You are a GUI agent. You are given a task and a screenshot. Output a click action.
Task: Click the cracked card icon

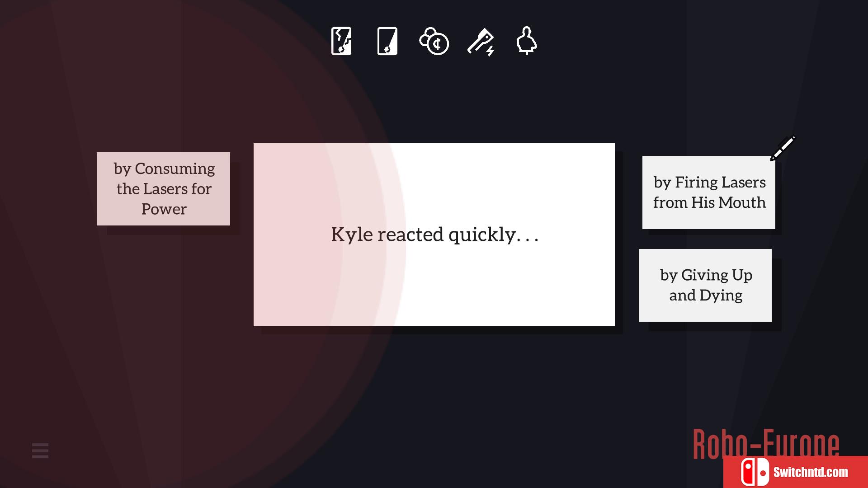(341, 41)
